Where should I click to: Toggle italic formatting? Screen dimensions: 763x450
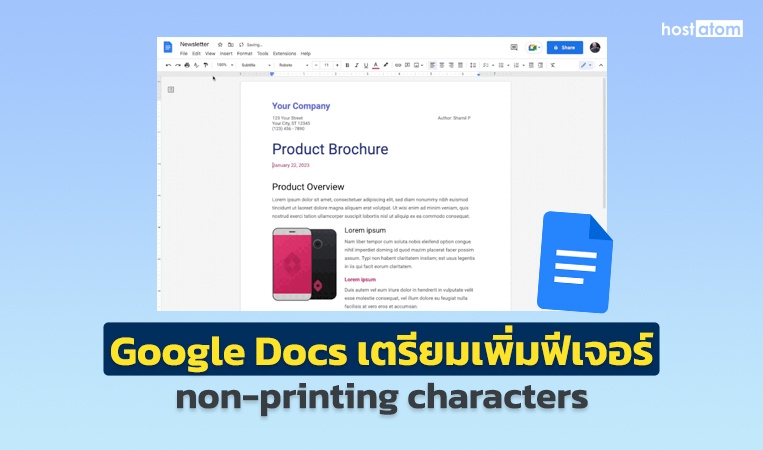coord(357,65)
